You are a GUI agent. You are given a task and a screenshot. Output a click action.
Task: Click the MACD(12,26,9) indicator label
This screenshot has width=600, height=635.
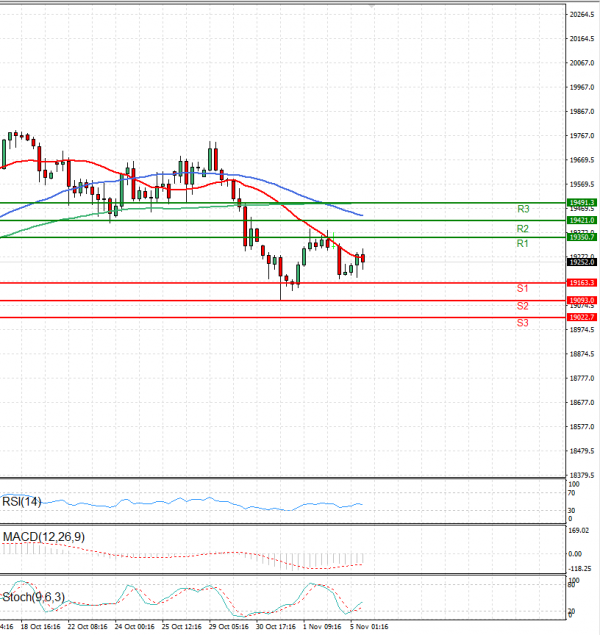(44, 537)
